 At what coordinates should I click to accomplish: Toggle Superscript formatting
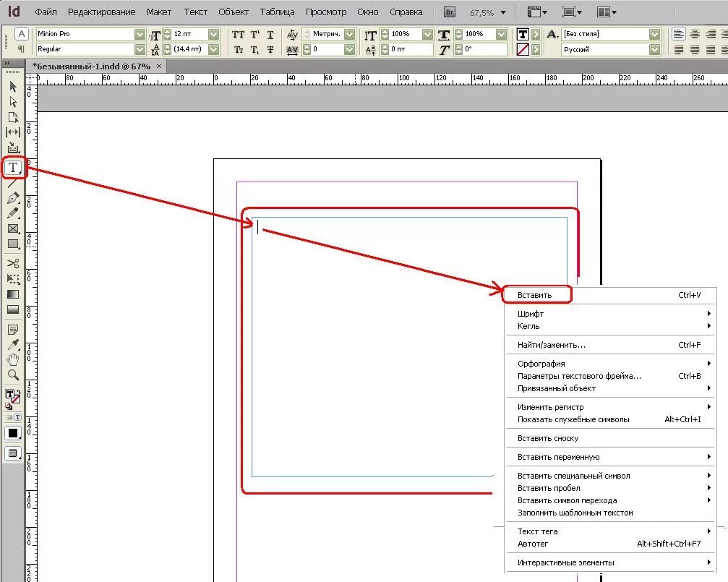tap(255, 35)
